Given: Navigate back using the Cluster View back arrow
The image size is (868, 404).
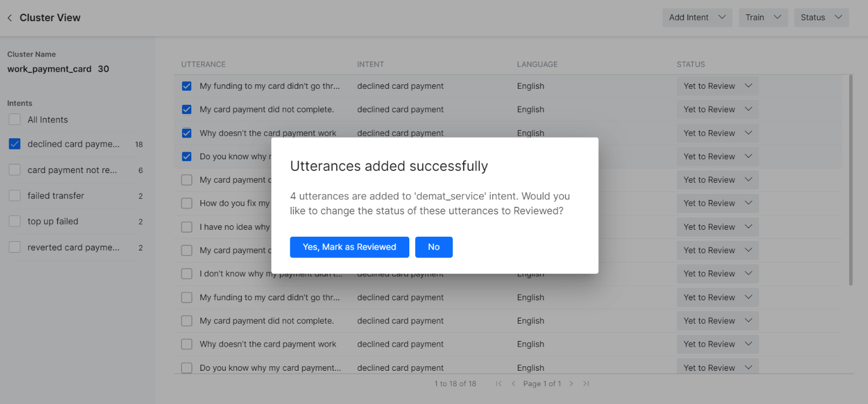Looking at the screenshot, I should 9,17.
